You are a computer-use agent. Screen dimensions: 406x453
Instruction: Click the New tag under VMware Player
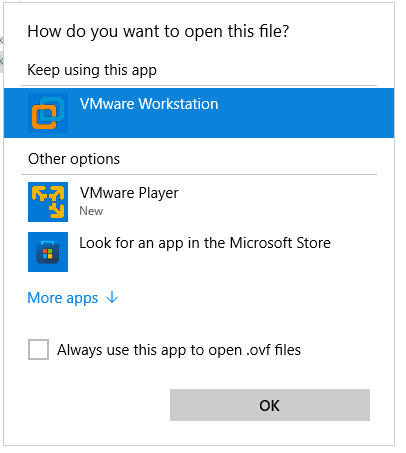[91, 211]
